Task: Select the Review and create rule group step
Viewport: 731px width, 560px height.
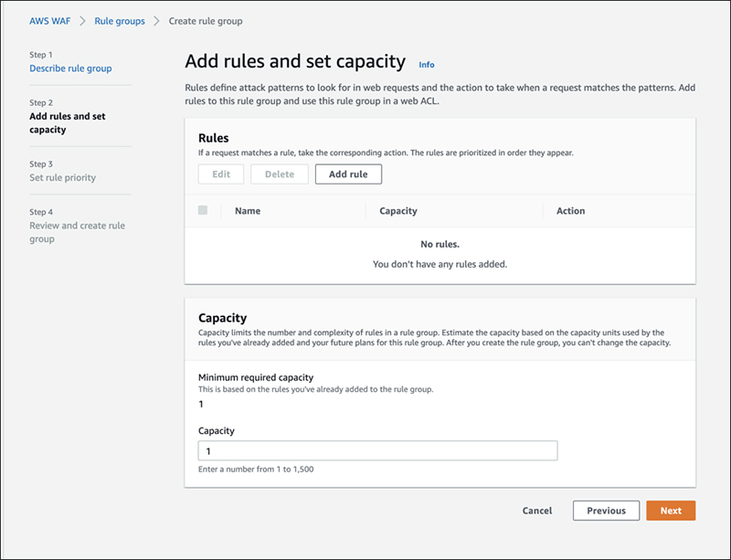Action: (x=77, y=232)
